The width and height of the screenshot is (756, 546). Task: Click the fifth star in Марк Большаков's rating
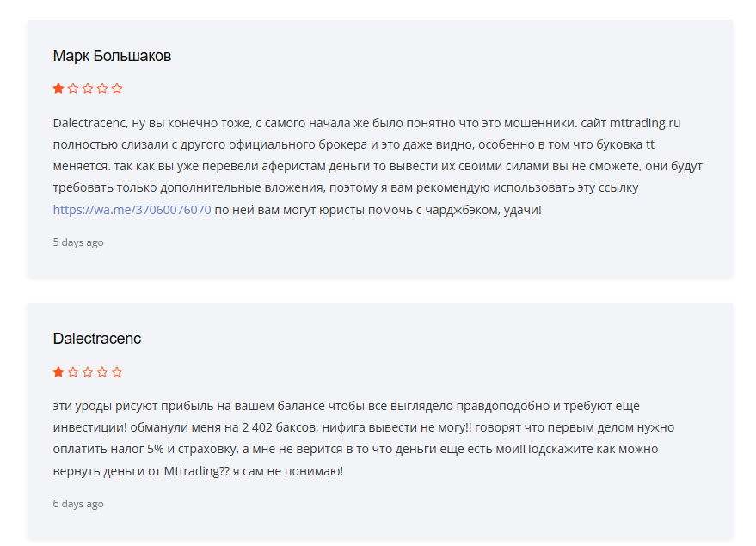[117, 88]
